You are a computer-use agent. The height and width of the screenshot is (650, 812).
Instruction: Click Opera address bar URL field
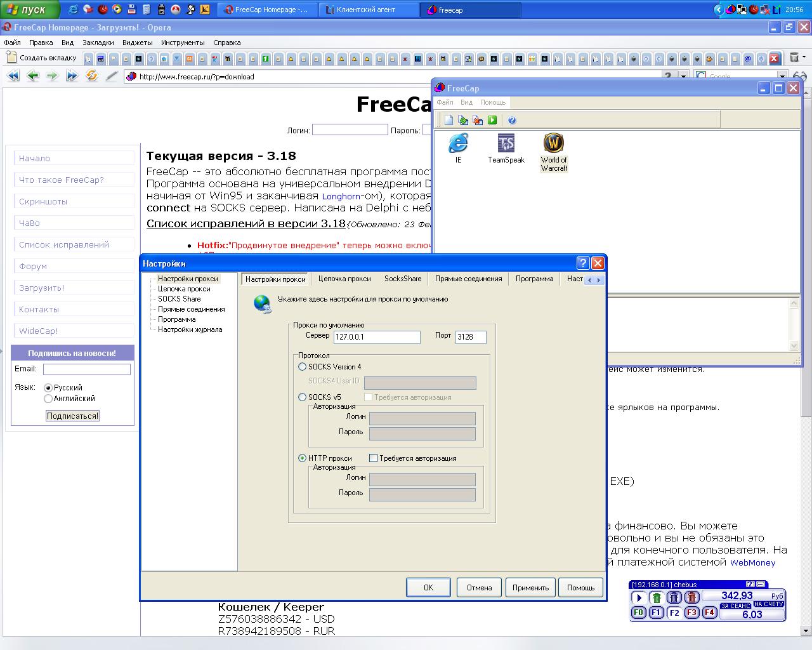(x=393, y=76)
